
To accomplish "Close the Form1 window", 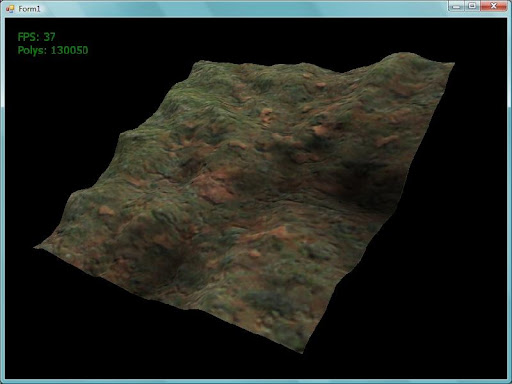I will click(x=494, y=6).
